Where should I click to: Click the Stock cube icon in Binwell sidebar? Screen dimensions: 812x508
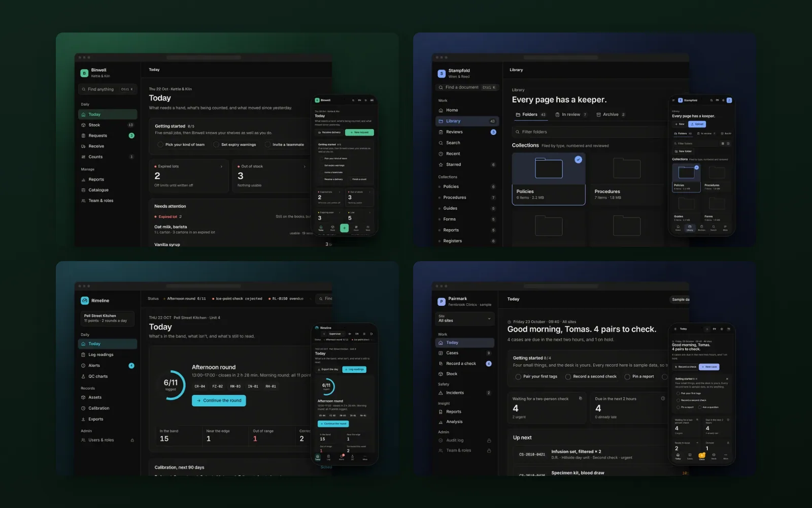coord(83,125)
